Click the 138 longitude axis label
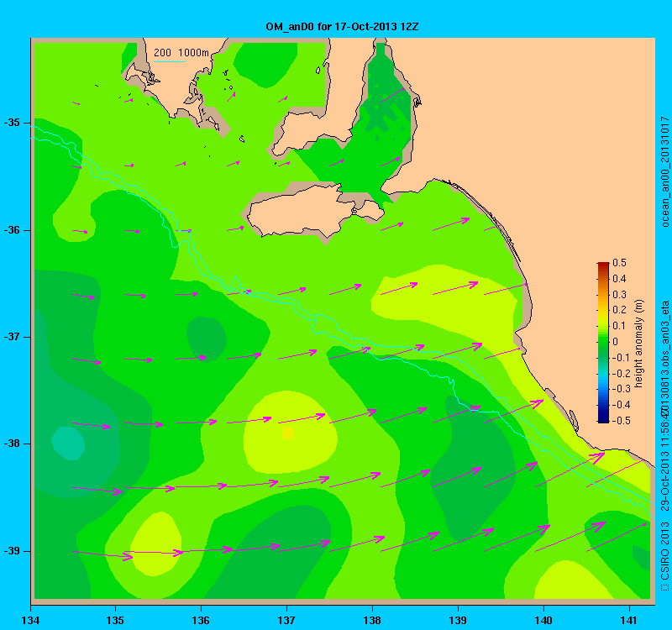The width and height of the screenshot is (672, 630). point(372,621)
